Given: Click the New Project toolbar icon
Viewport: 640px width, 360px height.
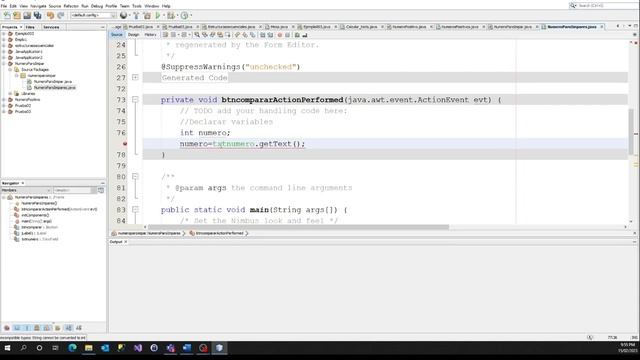Looking at the screenshot, I should 17,16.
